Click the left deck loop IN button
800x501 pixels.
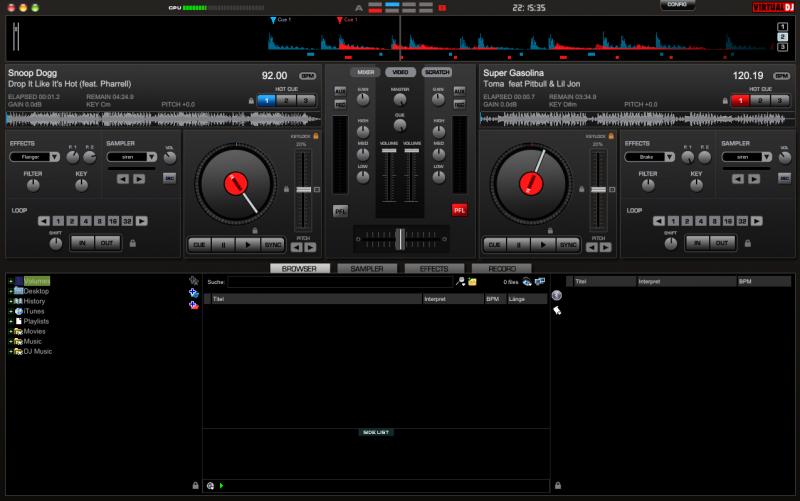[82, 243]
